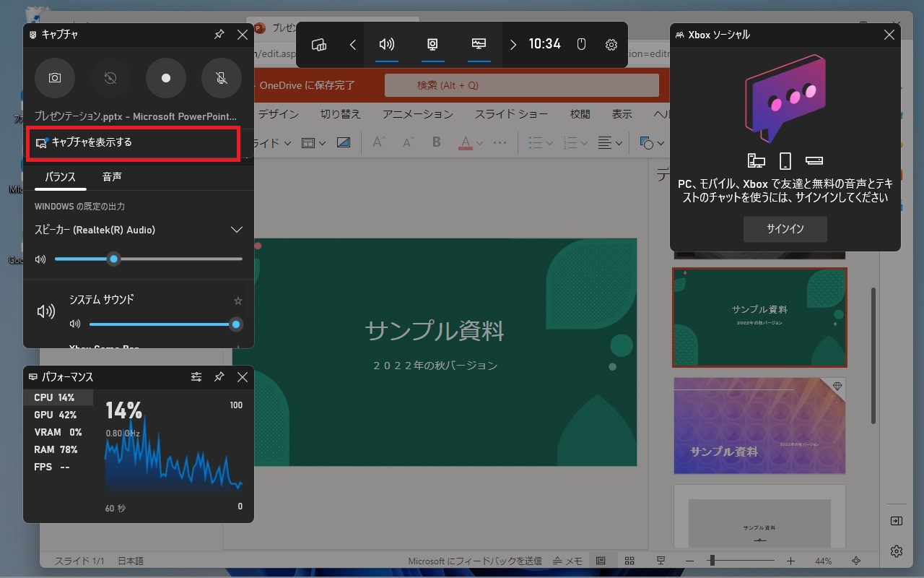The height and width of the screenshot is (578, 924).
Task: Click the 検索 (Alt + Q) search box
Action: (521, 85)
